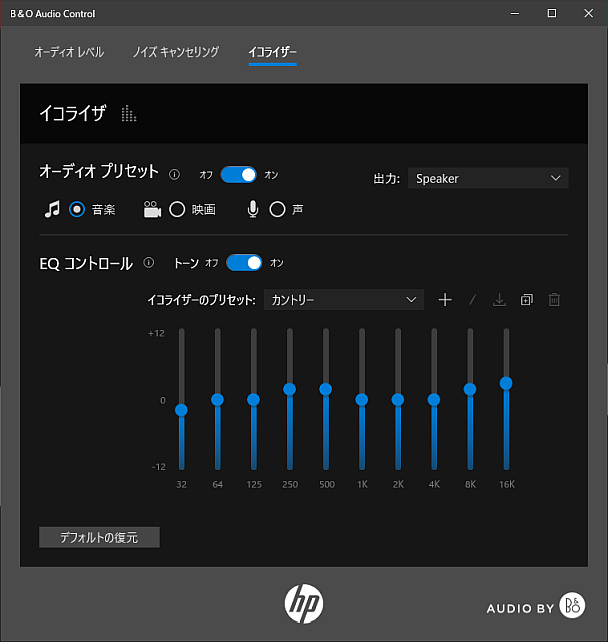
Task: Select the 音楽 radio button
Action: (77, 209)
